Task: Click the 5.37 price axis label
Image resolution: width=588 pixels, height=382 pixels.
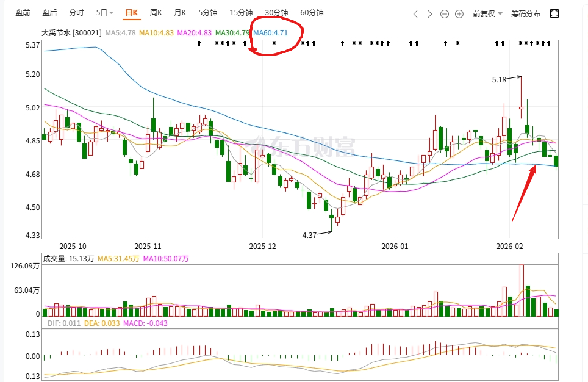Action: [32, 45]
